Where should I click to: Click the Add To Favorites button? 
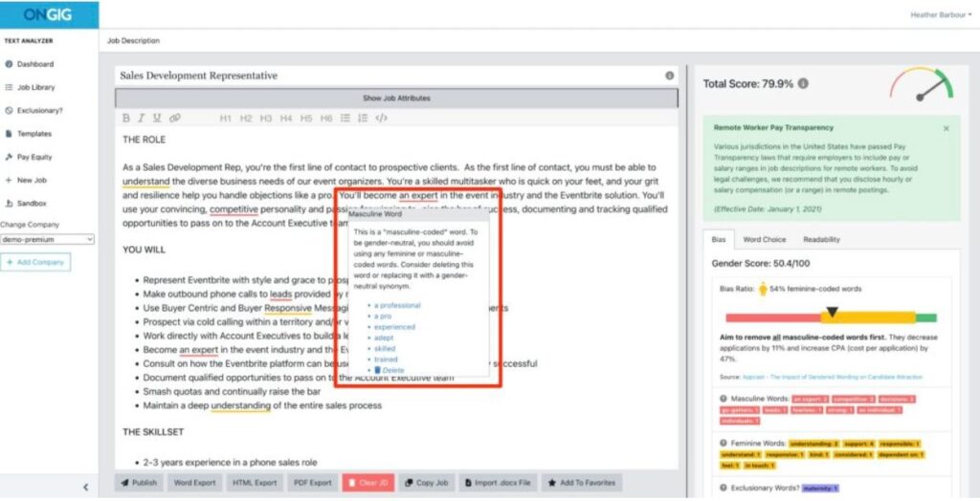point(581,483)
